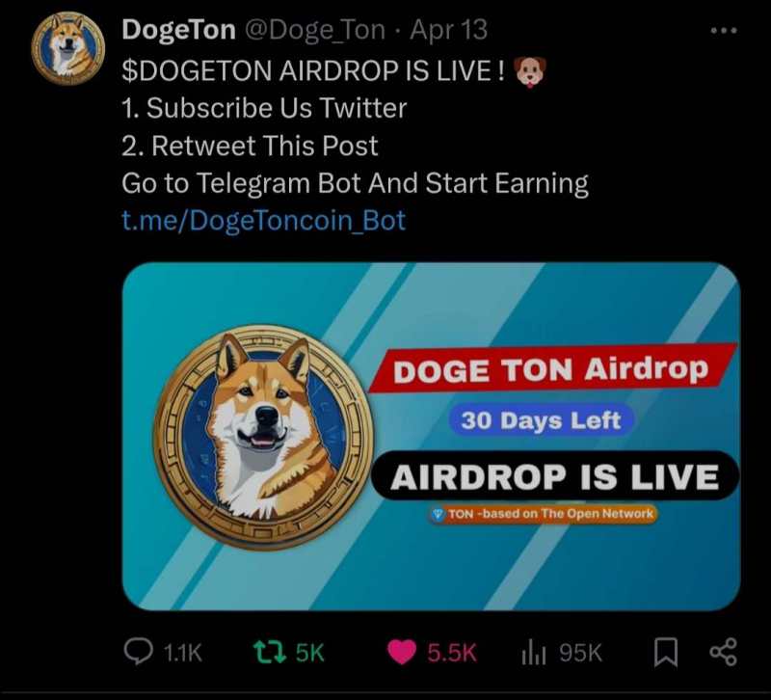
Task: Open the share icon
Action: tap(724, 652)
